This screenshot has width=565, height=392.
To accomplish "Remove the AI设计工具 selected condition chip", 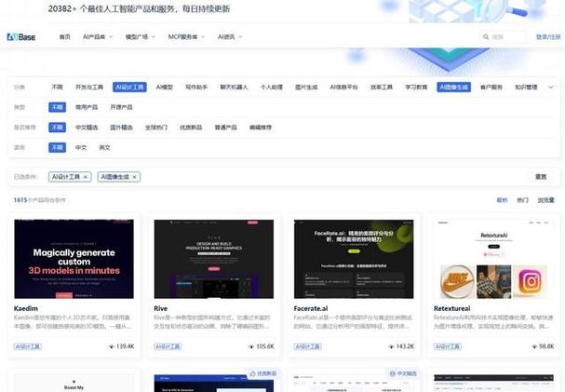I will [86, 177].
